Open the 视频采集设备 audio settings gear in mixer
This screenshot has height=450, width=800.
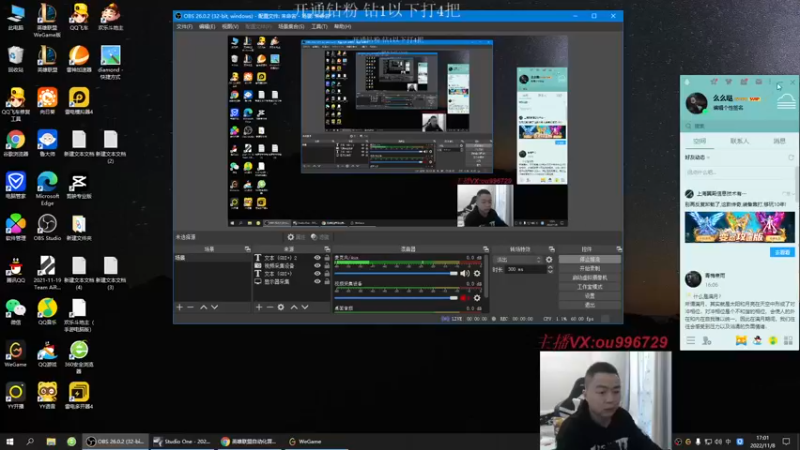(477, 298)
